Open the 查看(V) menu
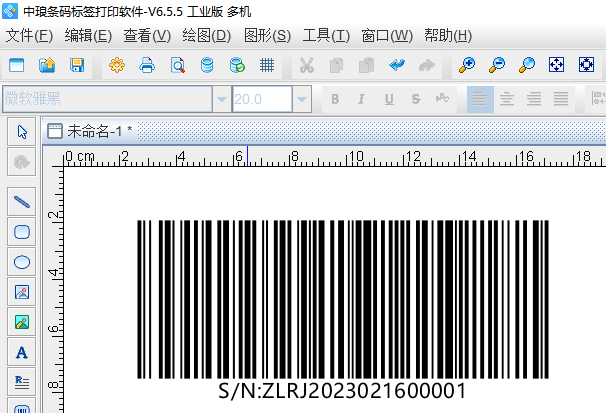 coord(147,36)
